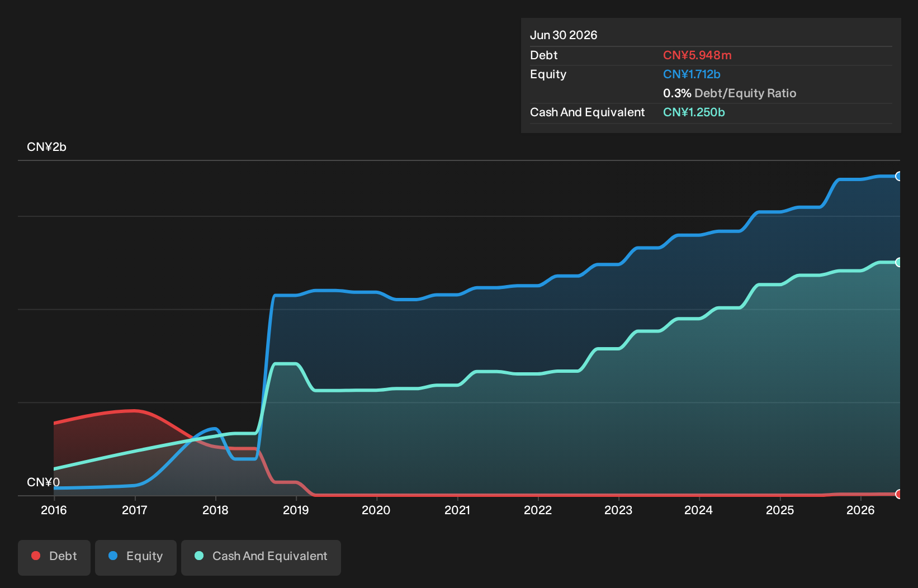Click the 2016 x-axis label
This screenshot has height=588, width=918.
pyautogui.click(x=54, y=510)
